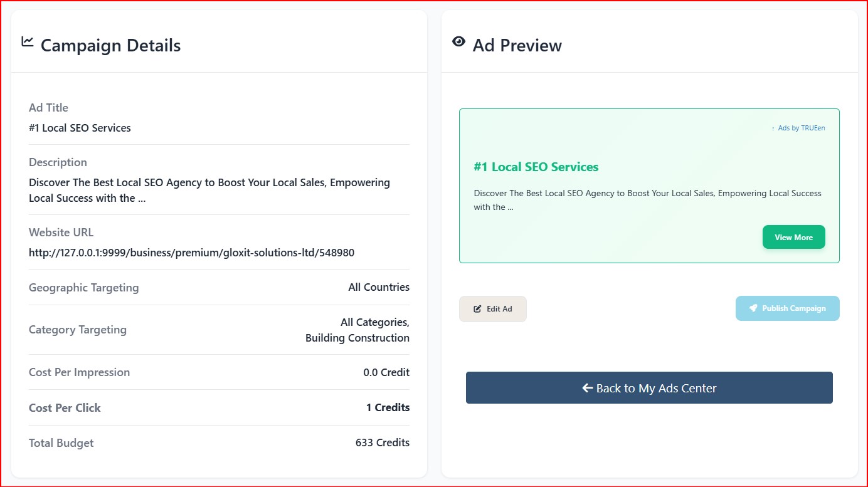
Task: Open the gloxit-solutions website URL
Action: tap(191, 253)
